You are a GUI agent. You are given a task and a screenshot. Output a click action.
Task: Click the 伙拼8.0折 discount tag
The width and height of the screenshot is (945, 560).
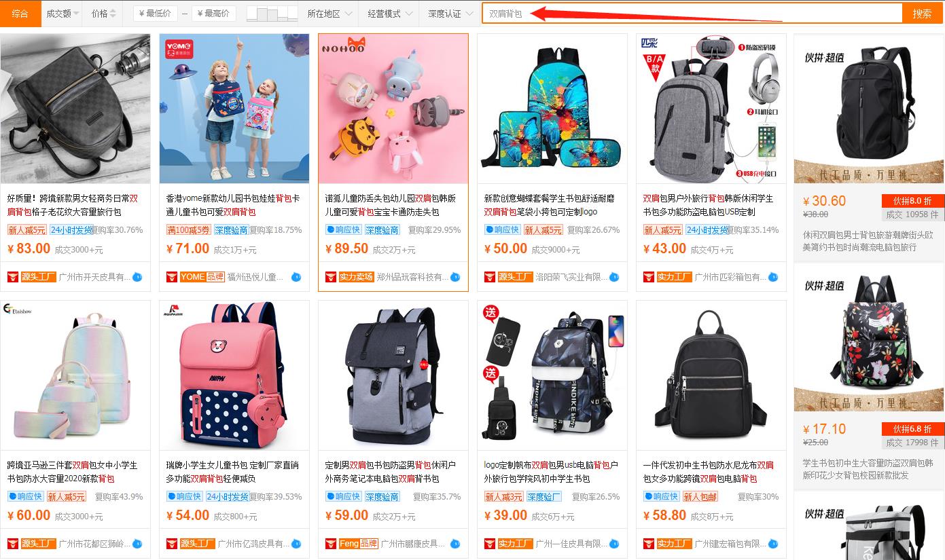click(x=912, y=201)
